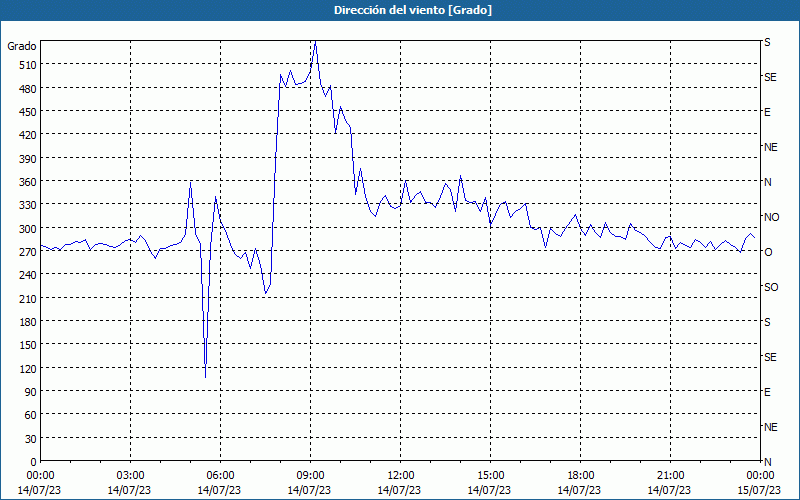
Task: Click the 03:00 time label on the x-axis
Action: [130, 476]
